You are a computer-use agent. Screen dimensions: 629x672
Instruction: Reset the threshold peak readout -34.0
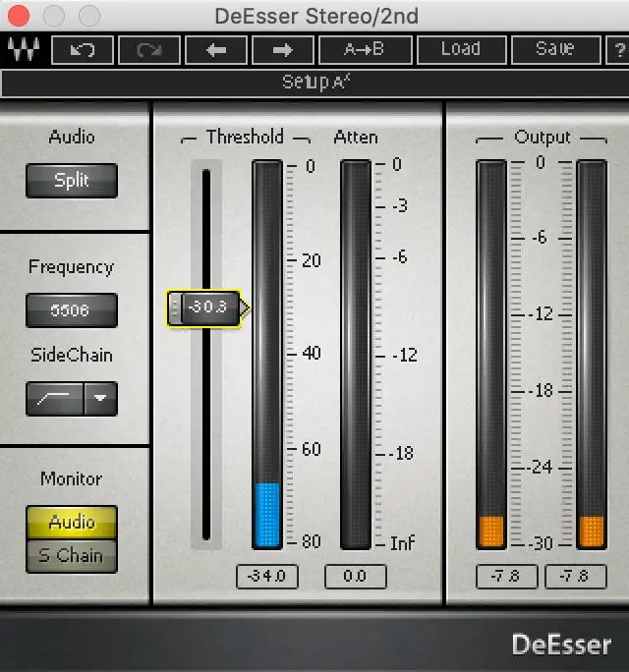point(266,576)
